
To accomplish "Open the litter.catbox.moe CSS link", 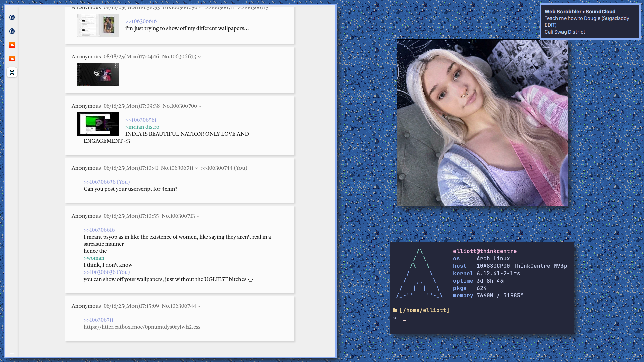I will click(142, 327).
